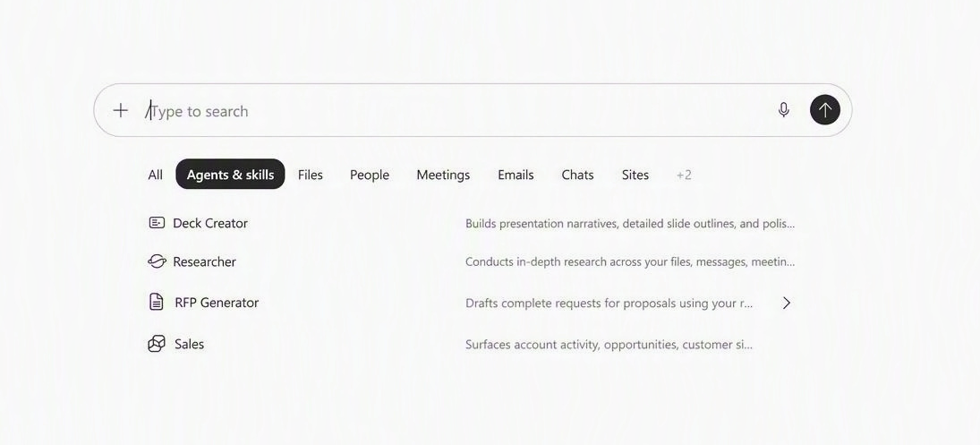Switch to the Meetings tab
Viewport: 980px width, 445px height.
[443, 175]
